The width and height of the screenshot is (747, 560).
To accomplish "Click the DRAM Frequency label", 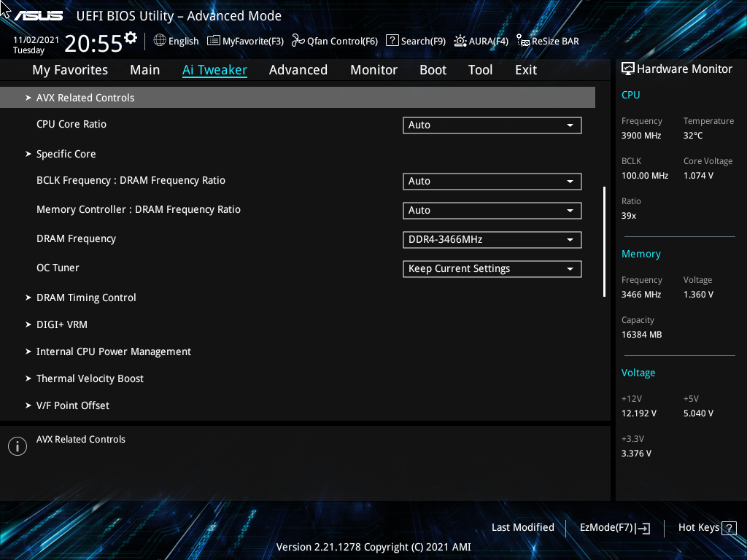I will (76, 239).
